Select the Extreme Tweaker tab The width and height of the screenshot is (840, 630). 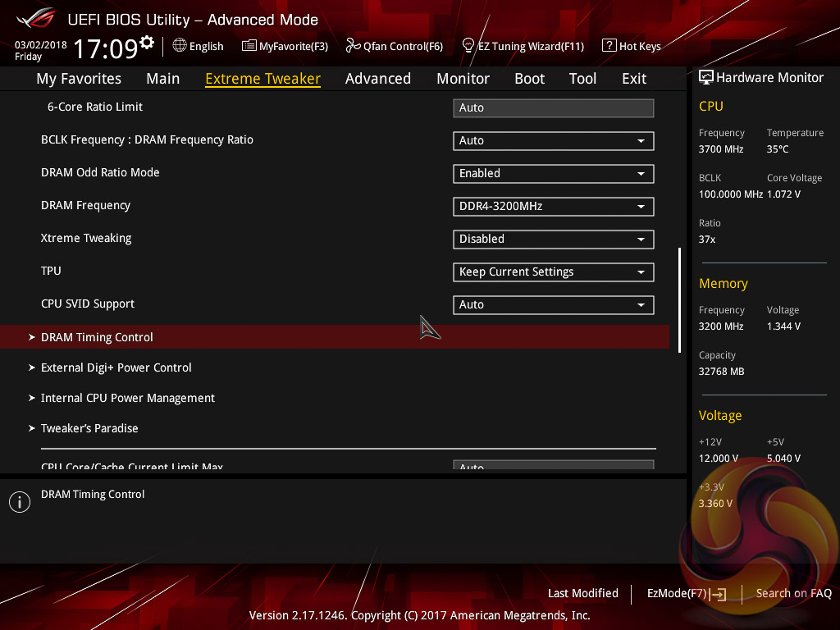pos(263,79)
